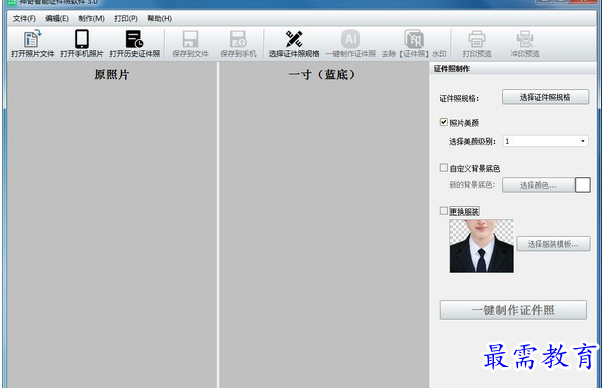Open 打开历史证件照 history icon

tap(135, 43)
